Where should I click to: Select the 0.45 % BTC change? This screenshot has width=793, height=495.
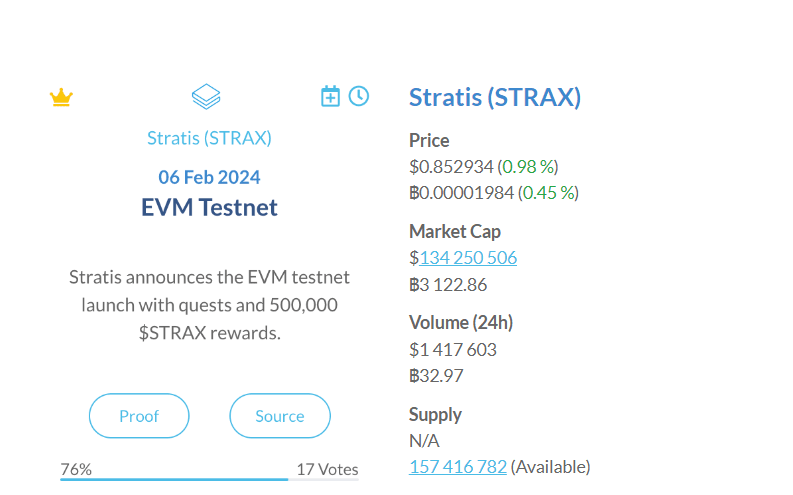[549, 193]
